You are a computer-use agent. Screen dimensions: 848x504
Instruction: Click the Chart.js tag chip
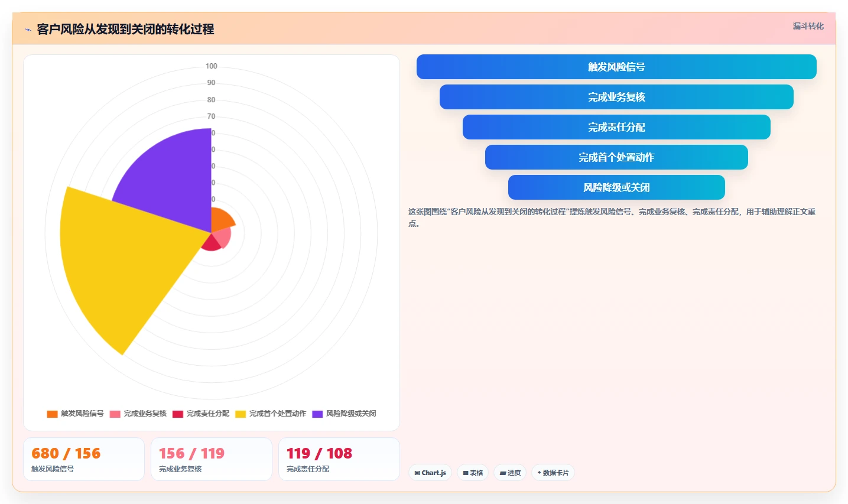430,473
